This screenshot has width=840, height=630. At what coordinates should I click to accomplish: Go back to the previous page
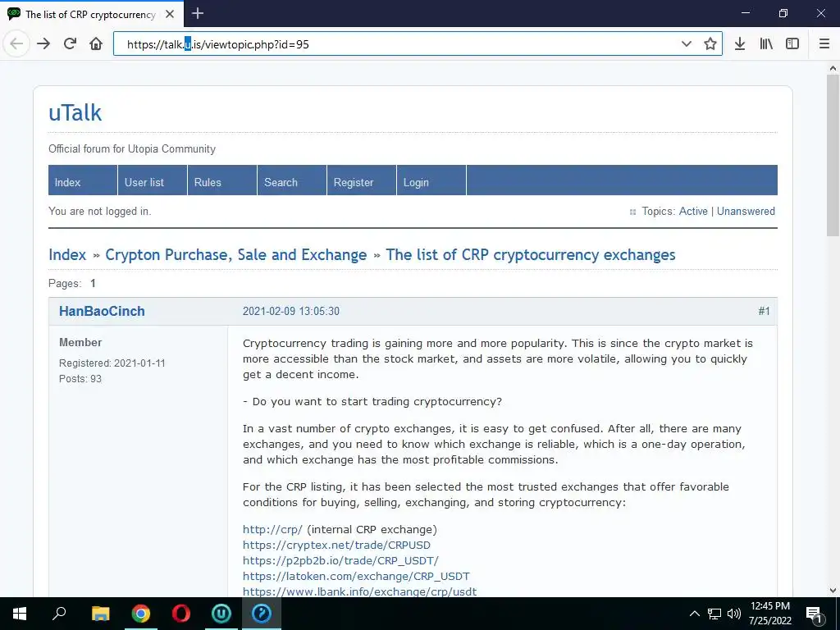pos(16,44)
